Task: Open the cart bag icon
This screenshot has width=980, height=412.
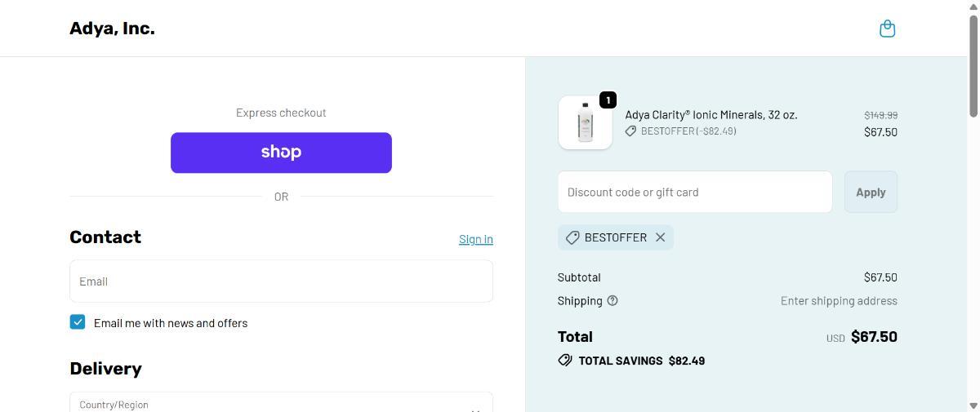Action: point(887,29)
